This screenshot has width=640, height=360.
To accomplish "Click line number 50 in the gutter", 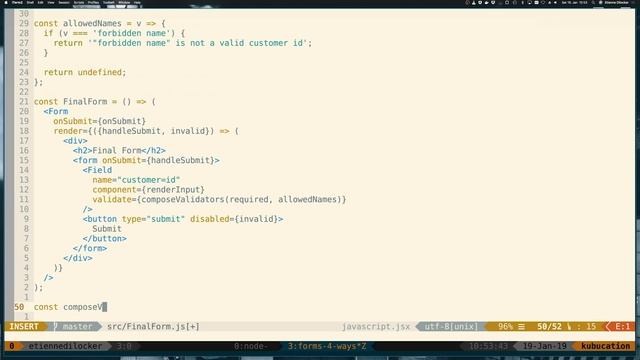I will pos(19,307).
